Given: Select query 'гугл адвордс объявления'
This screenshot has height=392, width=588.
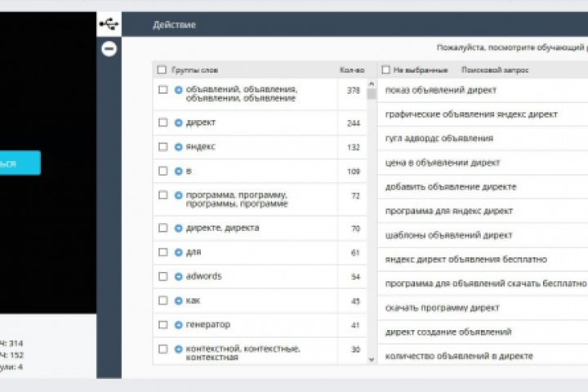Looking at the screenshot, I should [439, 138].
